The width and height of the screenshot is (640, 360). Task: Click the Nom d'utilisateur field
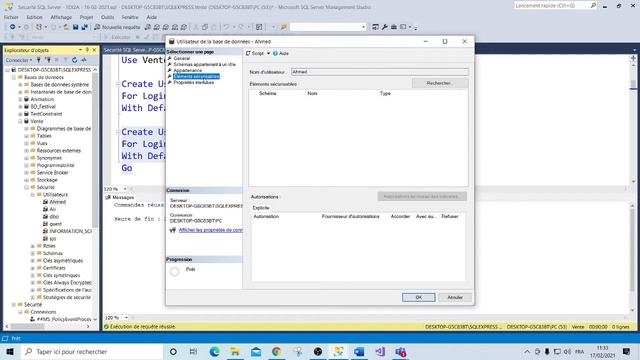coord(380,72)
